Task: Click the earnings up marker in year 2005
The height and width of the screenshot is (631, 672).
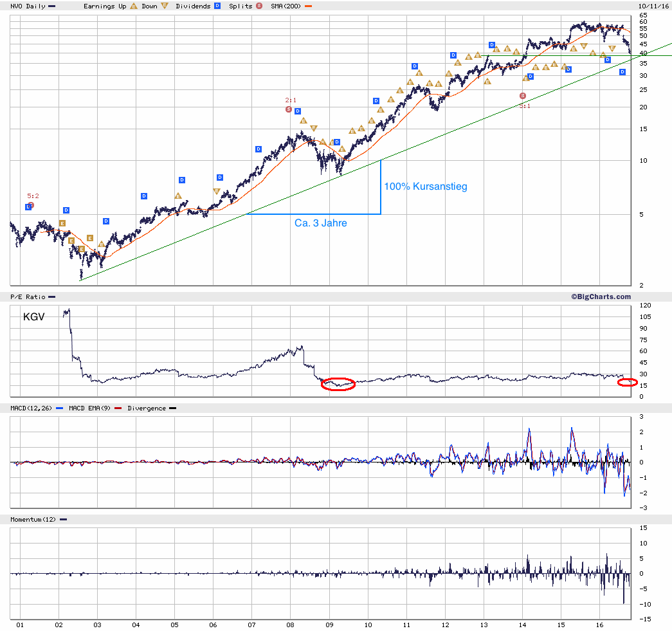Action: click(x=178, y=196)
